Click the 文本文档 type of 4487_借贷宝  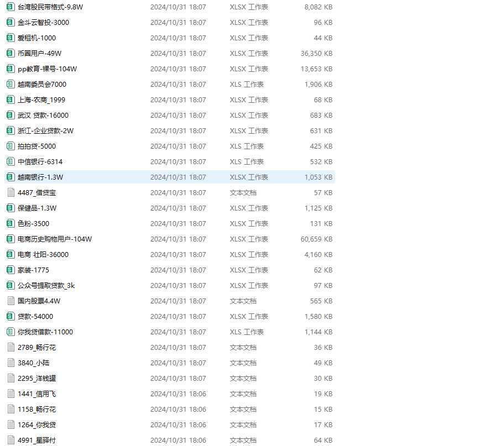243,193
